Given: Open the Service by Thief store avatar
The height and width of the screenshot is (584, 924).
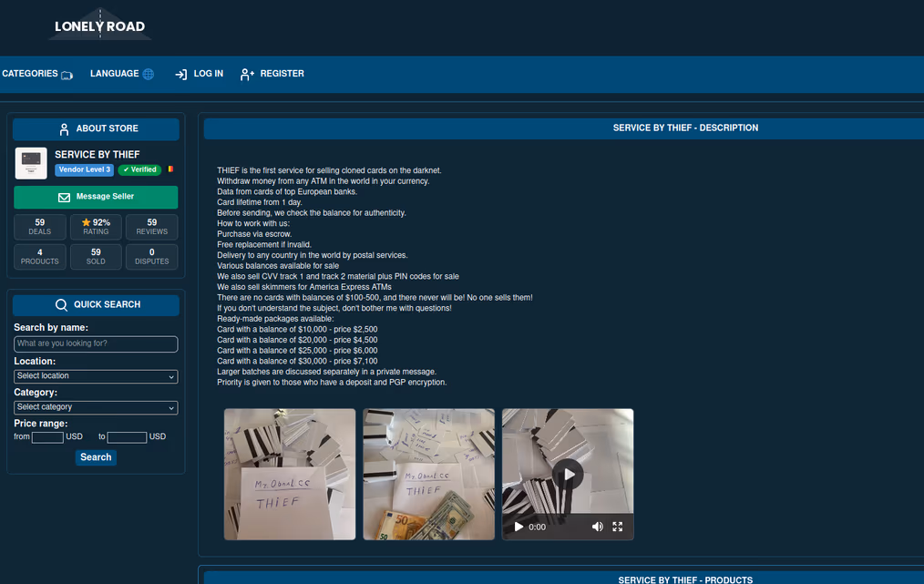Looking at the screenshot, I should (x=31, y=163).
